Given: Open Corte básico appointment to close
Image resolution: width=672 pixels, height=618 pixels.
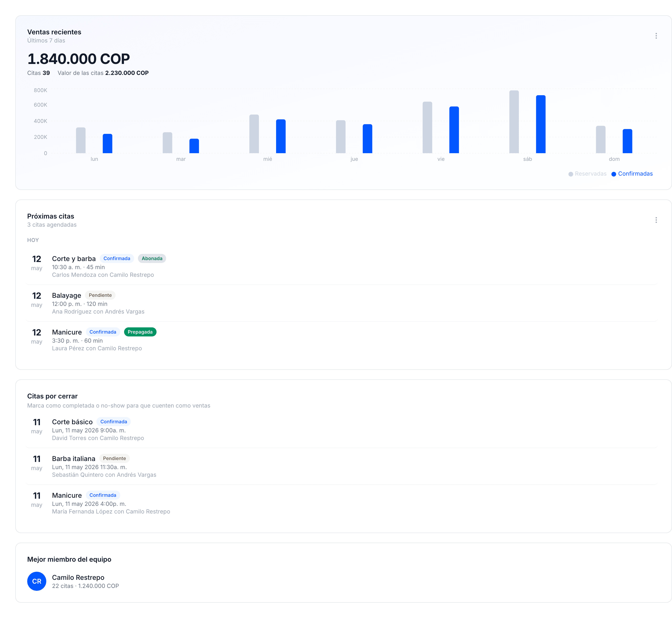Looking at the screenshot, I should tap(341, 430).
